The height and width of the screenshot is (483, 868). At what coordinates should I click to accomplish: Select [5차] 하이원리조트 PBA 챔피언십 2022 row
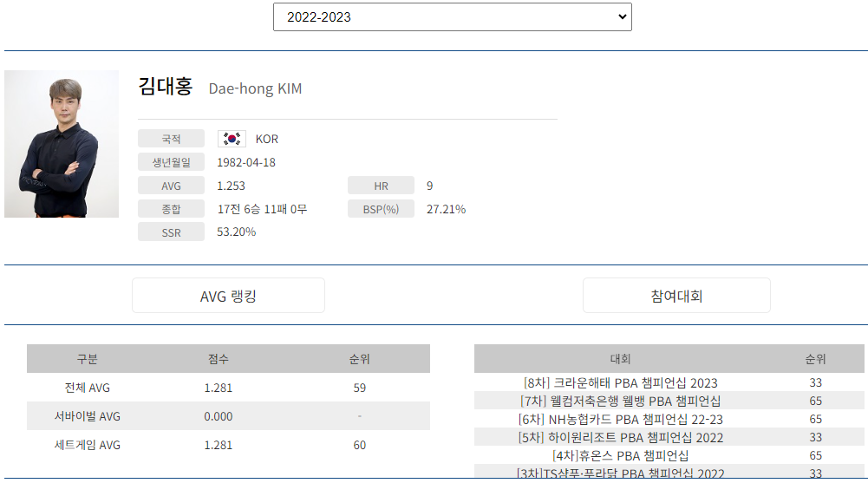click(x=669, y=437)
